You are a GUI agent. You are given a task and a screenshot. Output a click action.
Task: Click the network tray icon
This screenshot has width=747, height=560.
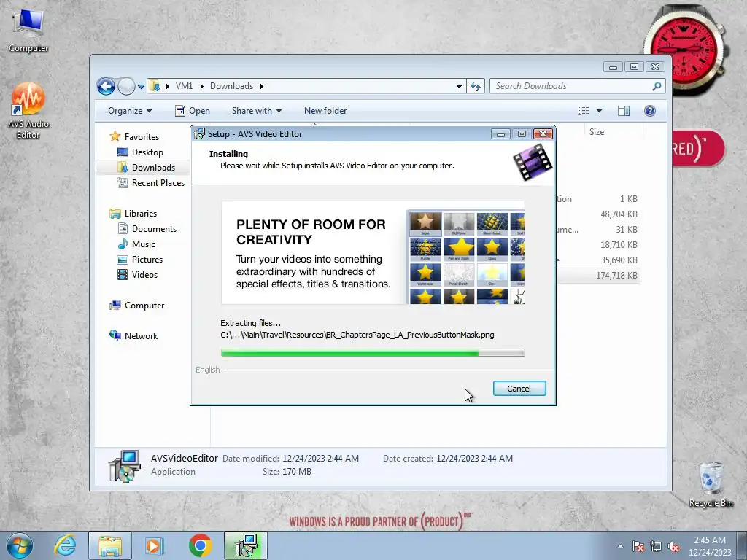pos(656,546)
